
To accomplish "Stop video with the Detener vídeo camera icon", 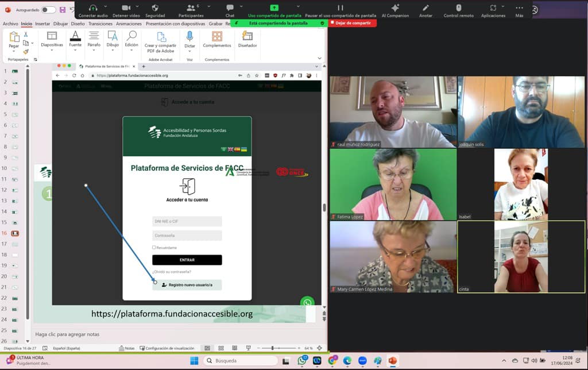I will coord(126,8).
